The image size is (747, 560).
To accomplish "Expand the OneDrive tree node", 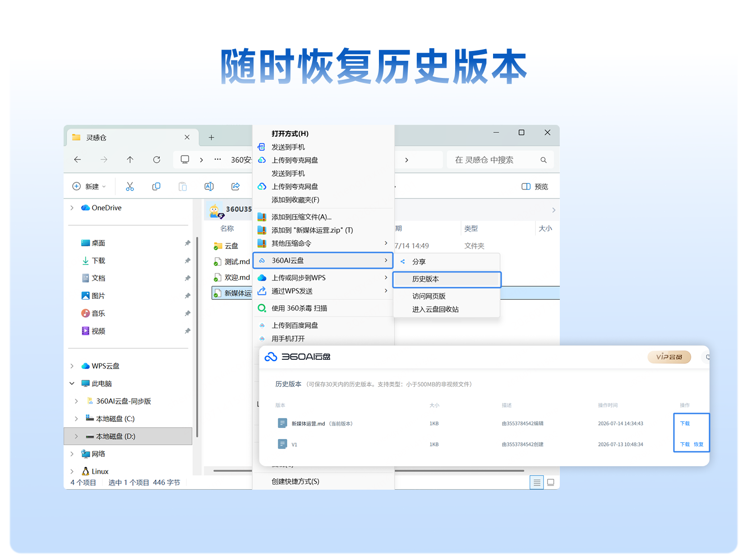I will pos(72,208).
